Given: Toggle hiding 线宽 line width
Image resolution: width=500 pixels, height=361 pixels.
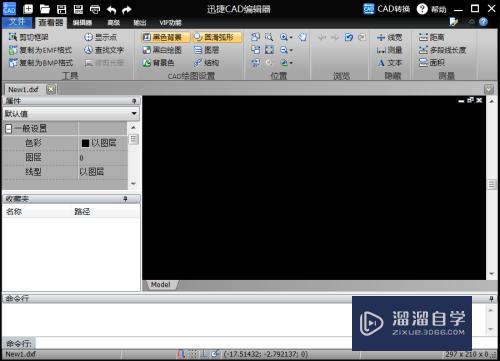Looking at the screenshot, I should pyautogui.click(x=389, y=37).
